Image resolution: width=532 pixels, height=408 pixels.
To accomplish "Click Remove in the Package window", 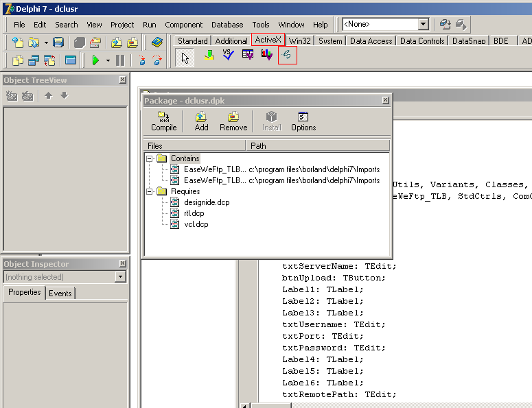I will pyautogui.click(x=233, y=121).
